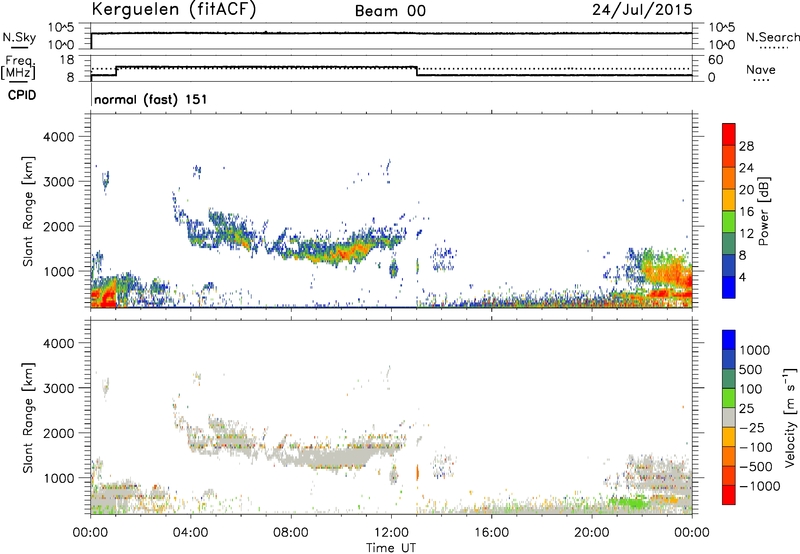Click the 'Power [dB]' color bar label

[763, 211]
